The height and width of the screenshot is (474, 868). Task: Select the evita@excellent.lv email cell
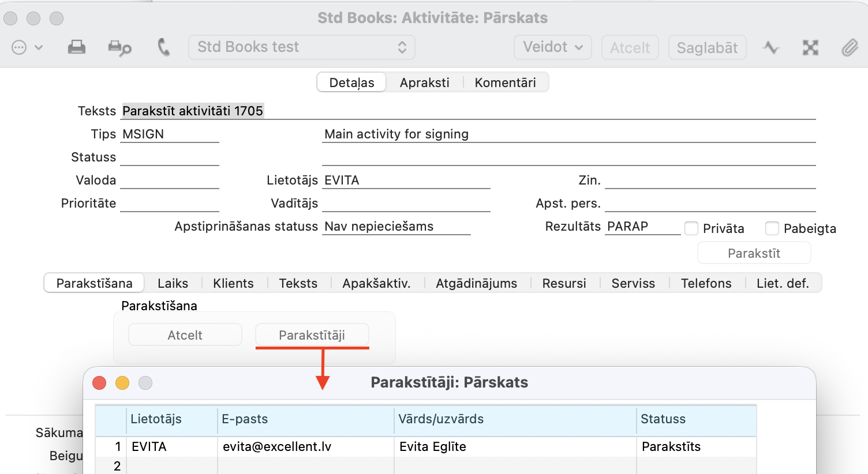(x=305, y=447)
